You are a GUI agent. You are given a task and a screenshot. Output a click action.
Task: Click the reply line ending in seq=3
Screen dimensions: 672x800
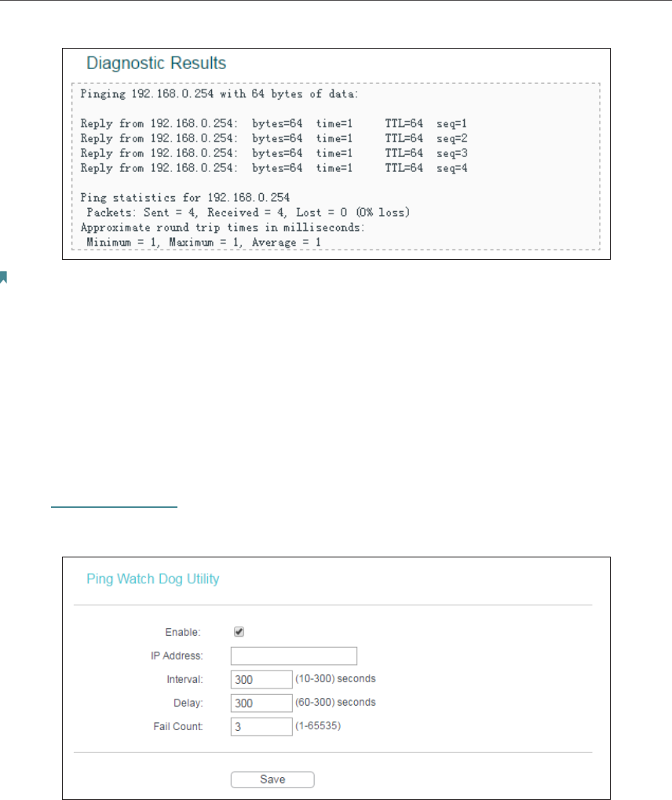coord(273,153)
